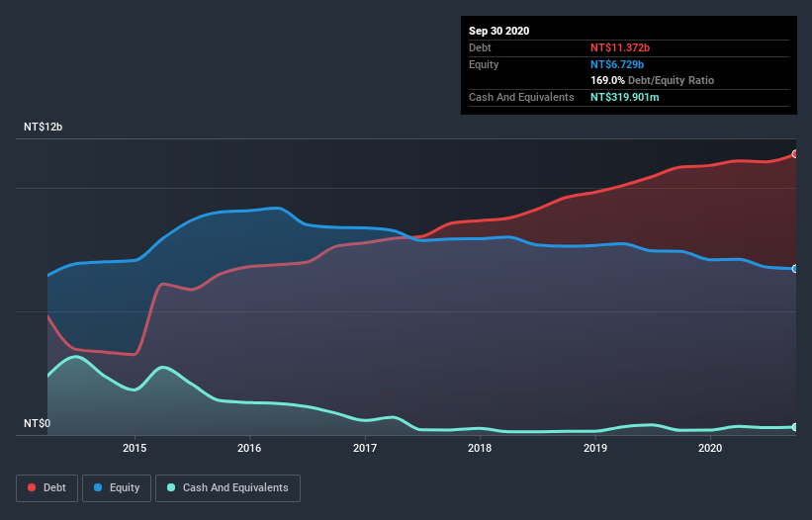Screen dimensions: 812x520
Task: Click the 2016 x-axis label
Action: pos(249,448)
